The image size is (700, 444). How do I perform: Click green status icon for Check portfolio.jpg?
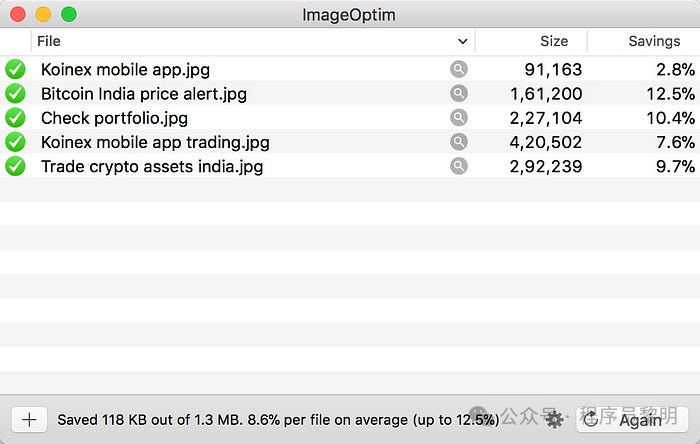click(15, 118)
